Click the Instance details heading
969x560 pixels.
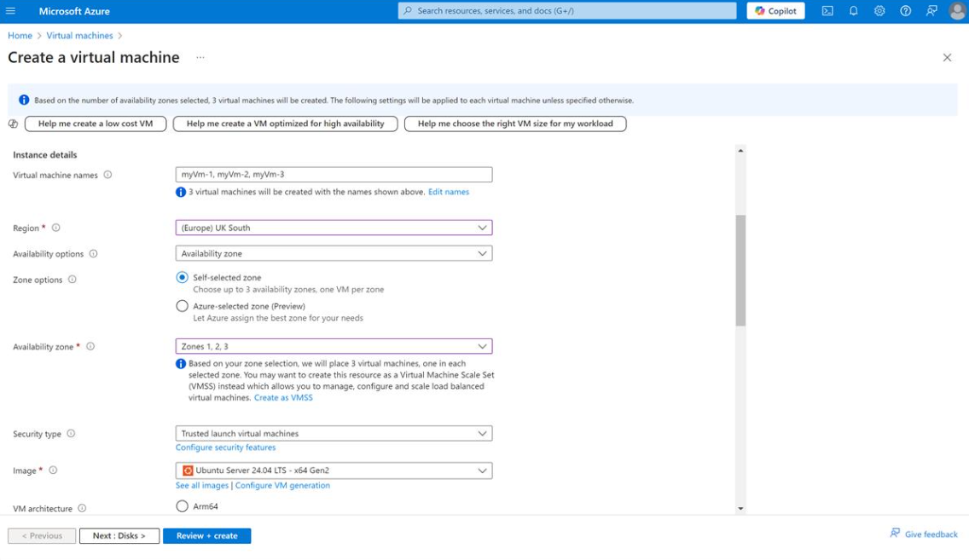point(45,155)
